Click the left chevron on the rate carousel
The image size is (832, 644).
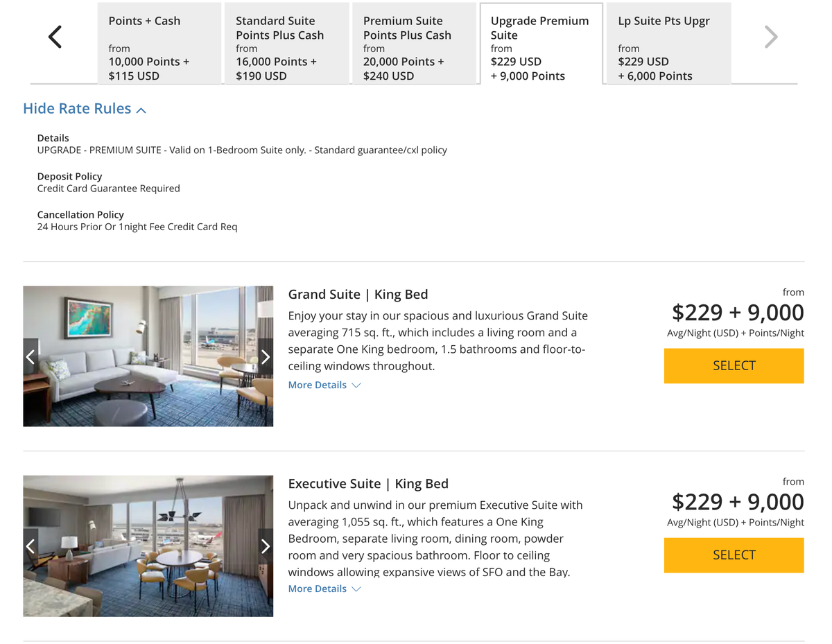(55, 37)
